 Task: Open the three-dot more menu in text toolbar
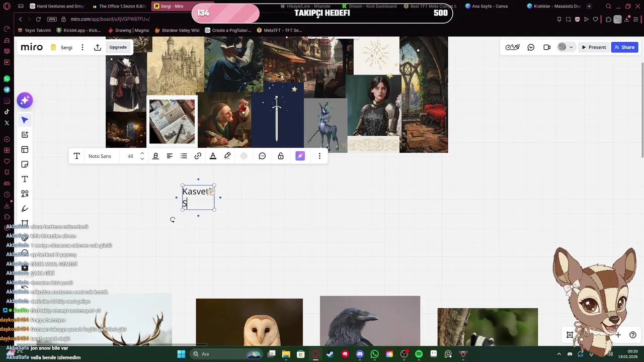pos(319,156)
